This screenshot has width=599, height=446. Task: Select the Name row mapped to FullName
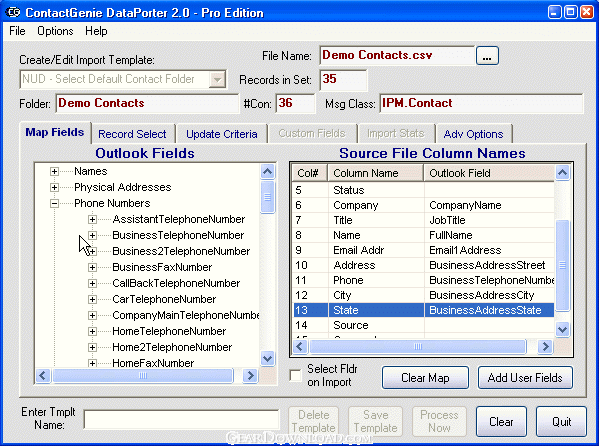(x=423, y=235)
